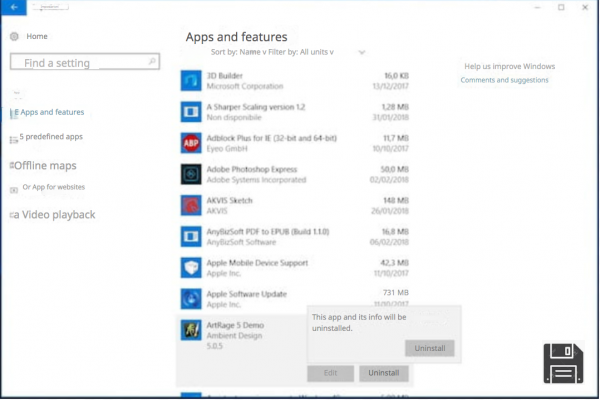
Task: Select AnyBizSoft PDF to EPUB entry
Action: point(268,232)
